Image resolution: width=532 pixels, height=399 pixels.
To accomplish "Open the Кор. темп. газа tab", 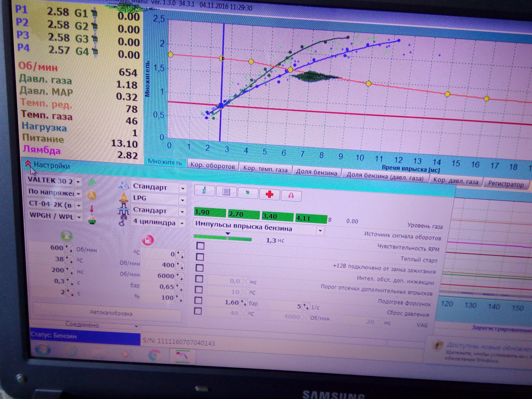I will 265,169.
